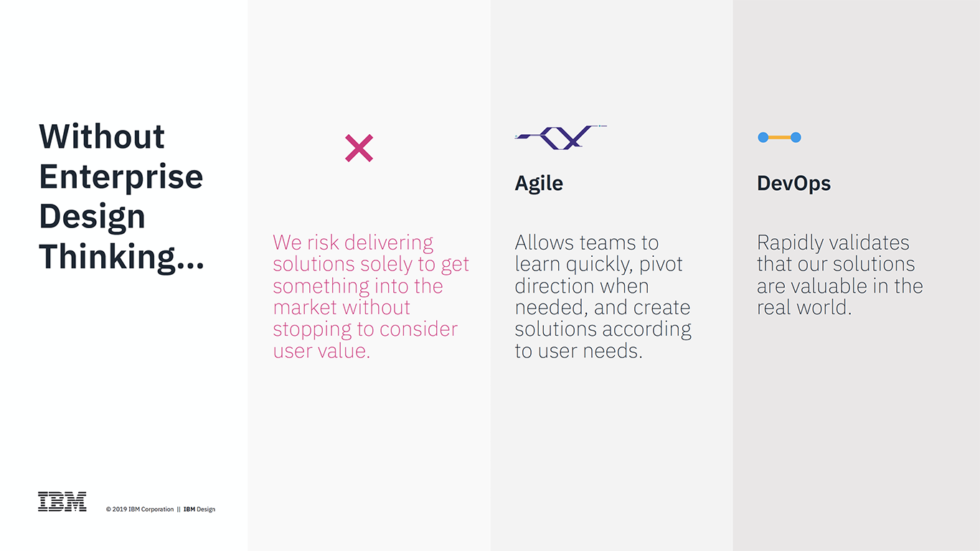Image resolution: width=980 pixels, height=551 pixels.
Task: Select the Agile heading
Action: click(539, 184)
